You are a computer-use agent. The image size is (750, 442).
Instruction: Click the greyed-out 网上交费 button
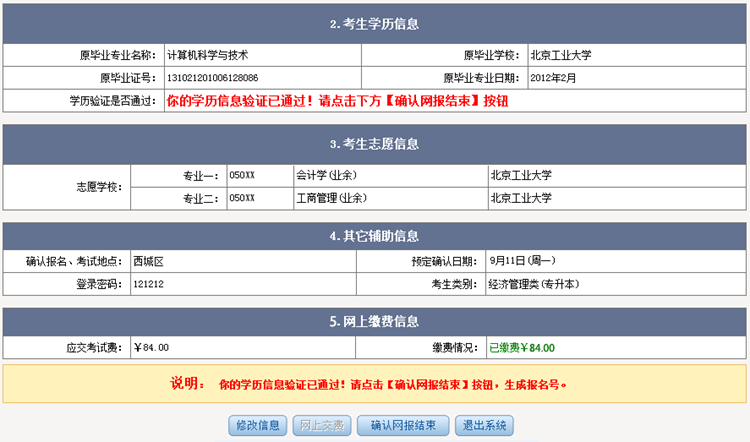pyautogui.click(x=322, y=425)
